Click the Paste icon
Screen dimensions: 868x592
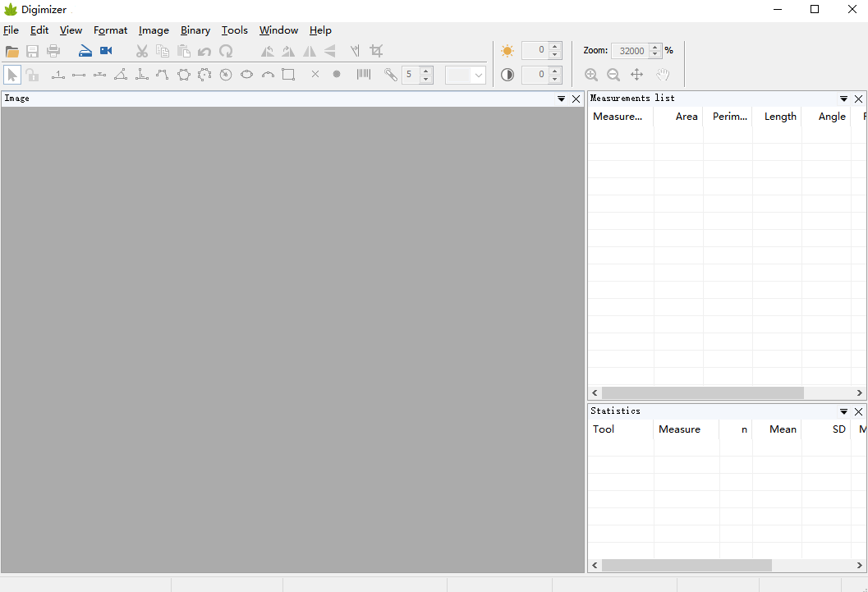[184, 52]
